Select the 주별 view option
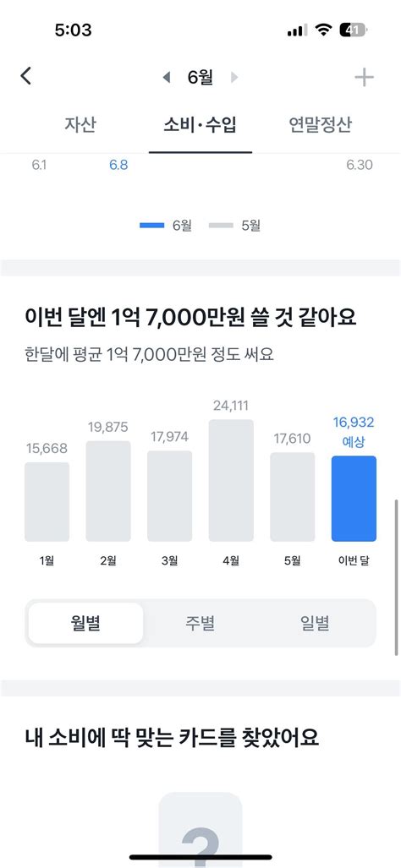The image size is (401, 868). point(200,624)
